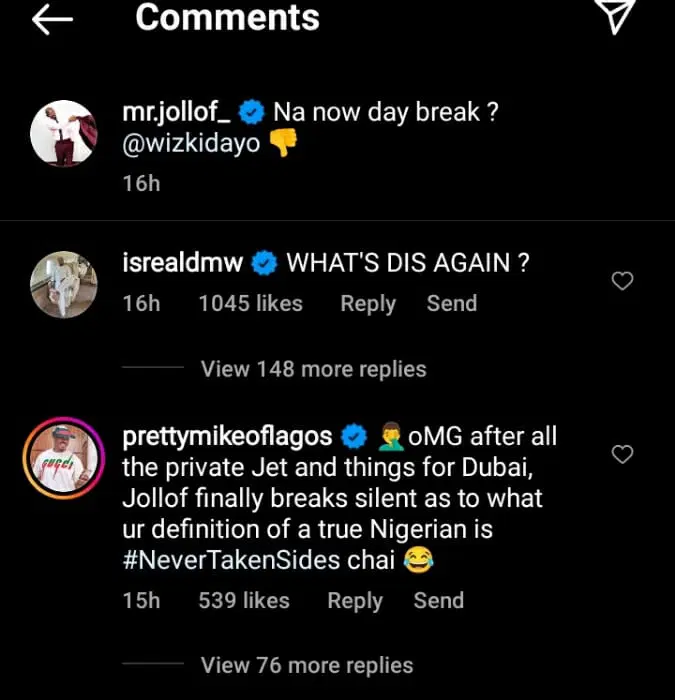675x700 pixels.
Task: Open prettymikeoflagos username link
Action: pyautogui.click(x=226, y=437)
